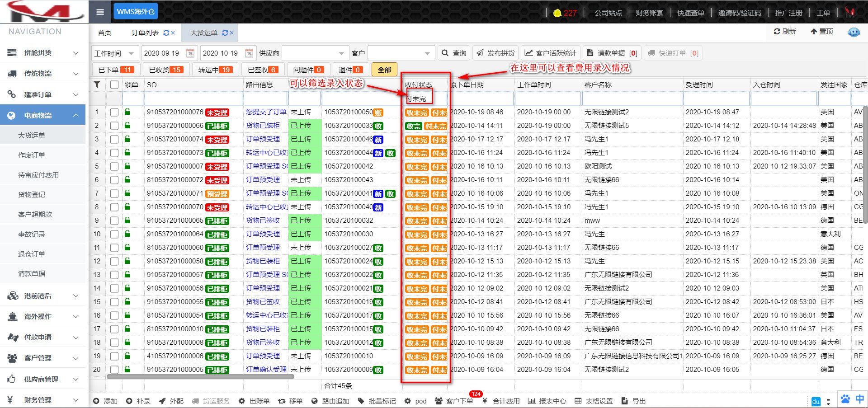Toggle the select-all checkbox in header

coord(114,84)
